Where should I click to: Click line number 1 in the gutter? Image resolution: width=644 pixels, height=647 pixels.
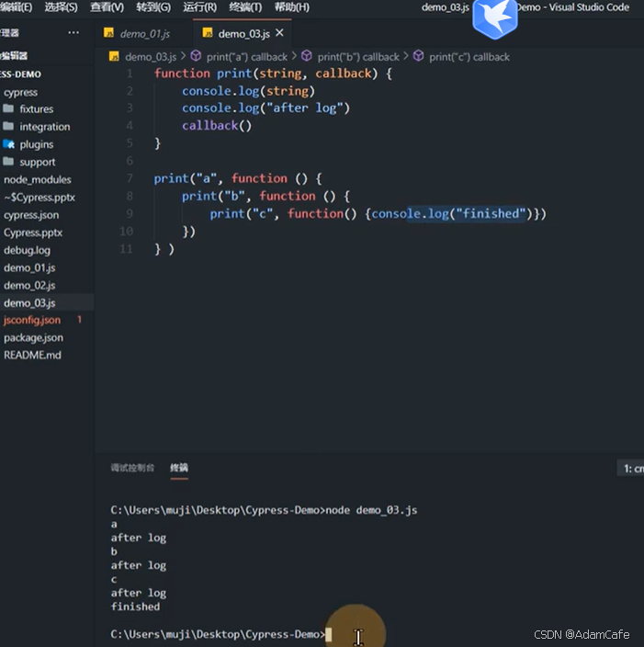[x=130, y=74]
